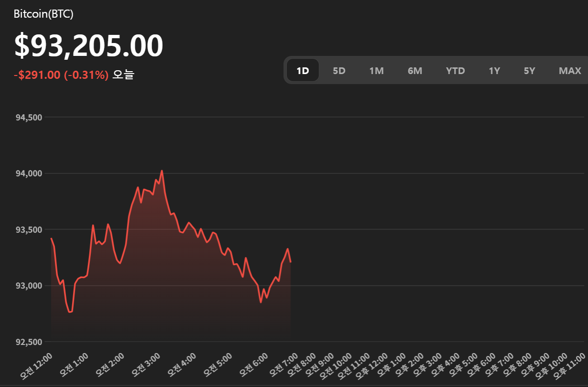
Task: Click the 오늘 label
Action: point(123,75)
